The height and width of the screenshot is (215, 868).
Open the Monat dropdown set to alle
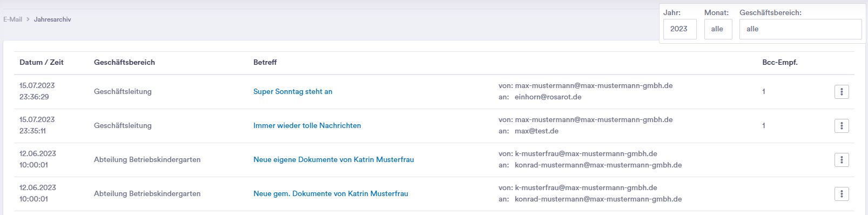pyautogui.click(x=718, y=29)
